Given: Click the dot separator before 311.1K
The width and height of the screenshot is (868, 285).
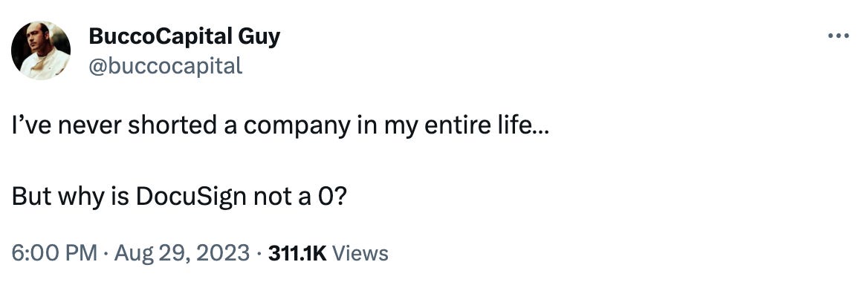Looking at the screenshot, I should [x=259, y=254].
